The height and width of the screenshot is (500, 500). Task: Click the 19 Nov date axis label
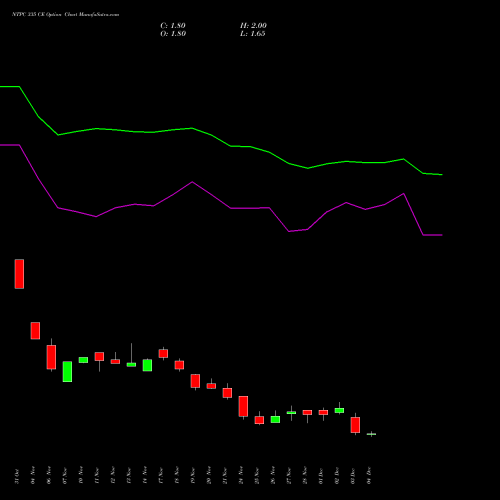click(193, 476)
